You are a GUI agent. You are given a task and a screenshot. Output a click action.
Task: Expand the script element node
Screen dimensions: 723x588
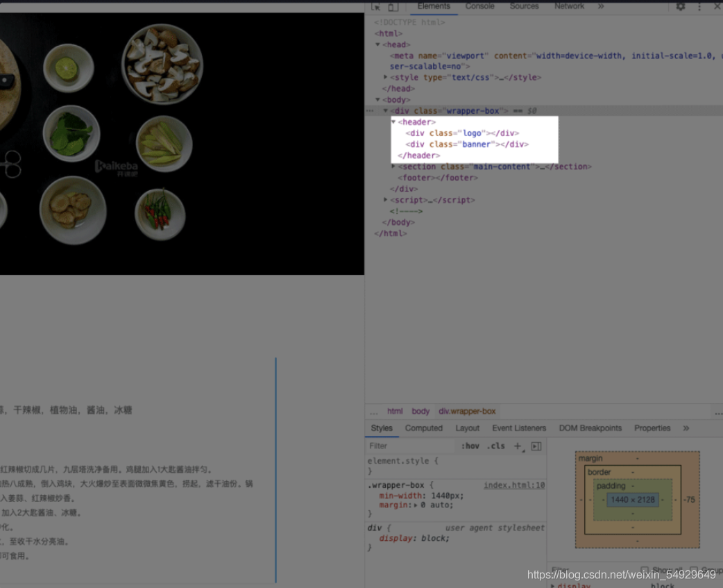pos(386,200)
